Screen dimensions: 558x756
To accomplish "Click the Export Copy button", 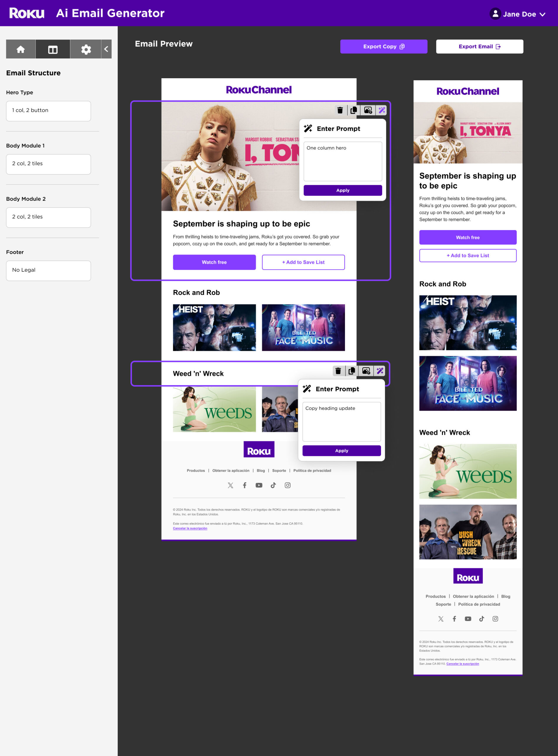I will pyautogui.click(x=383, y=47).
